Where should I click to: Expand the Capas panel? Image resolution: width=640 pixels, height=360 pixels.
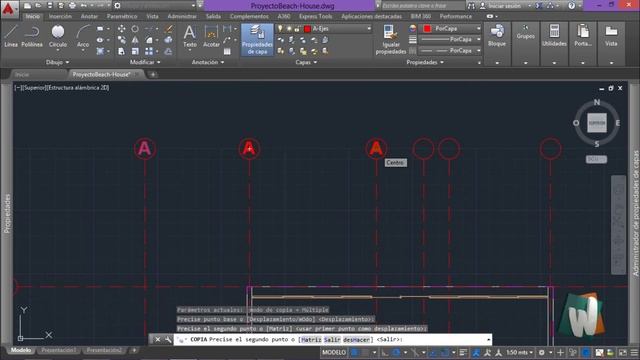pos(306,62)
